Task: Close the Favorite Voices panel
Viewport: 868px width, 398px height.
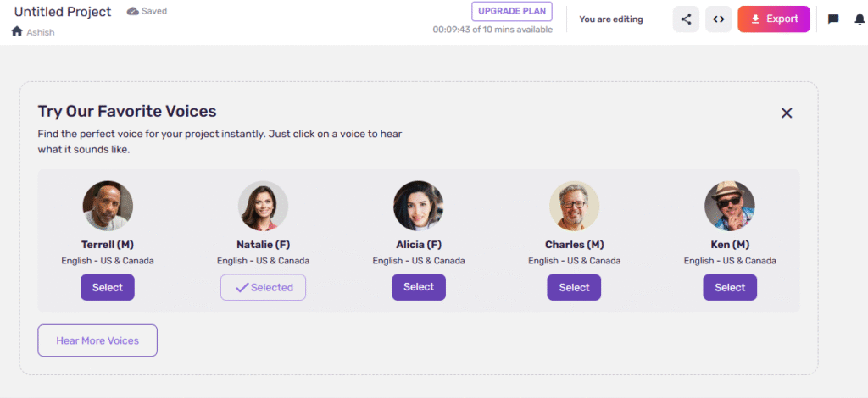Action: point(787,113)
